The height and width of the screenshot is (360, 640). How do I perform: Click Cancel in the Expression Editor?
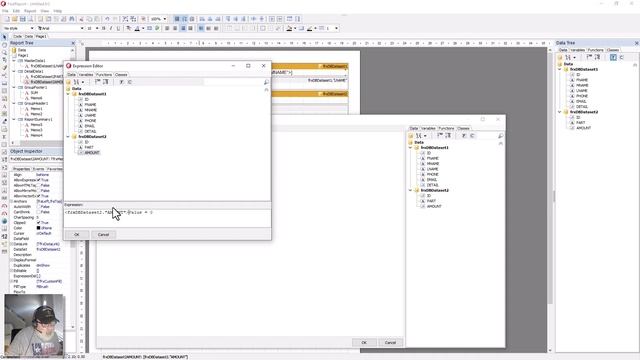pyautogui.click(x=103, y=235)
